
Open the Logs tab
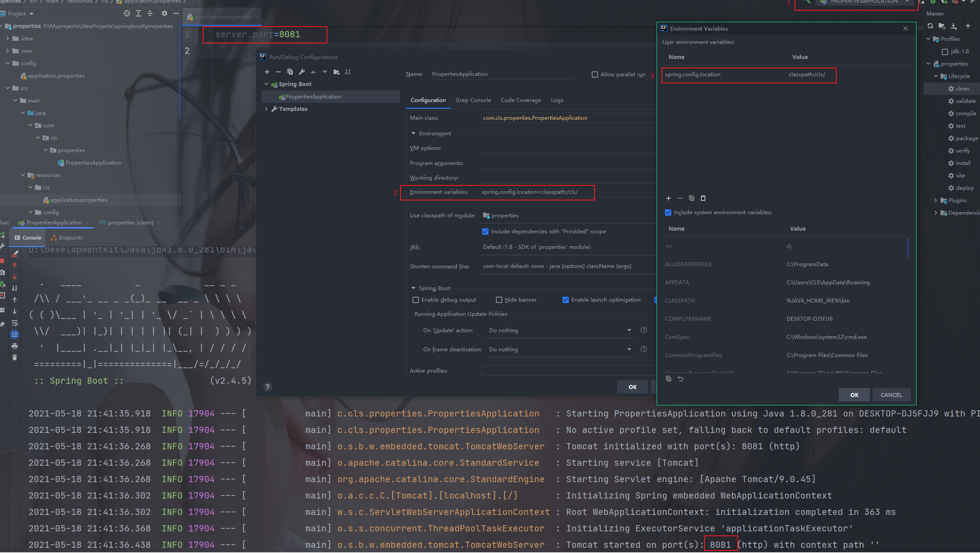(557, 100)
